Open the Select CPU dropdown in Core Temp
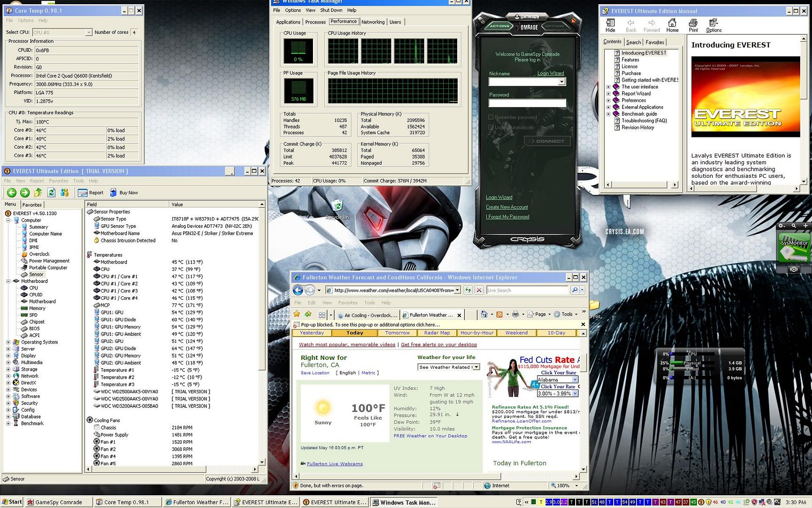 pyautogui.click(x=89, y=32)
